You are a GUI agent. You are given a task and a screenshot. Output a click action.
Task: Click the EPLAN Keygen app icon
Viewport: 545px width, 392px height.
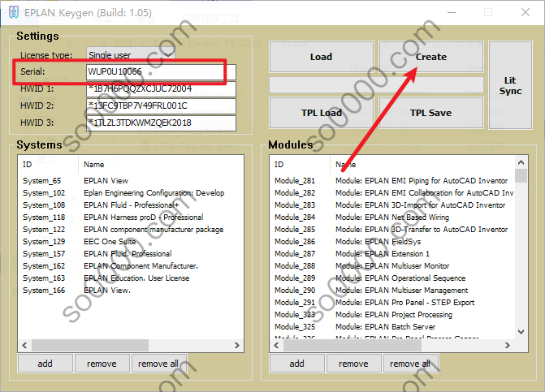[x=14, y=12]
